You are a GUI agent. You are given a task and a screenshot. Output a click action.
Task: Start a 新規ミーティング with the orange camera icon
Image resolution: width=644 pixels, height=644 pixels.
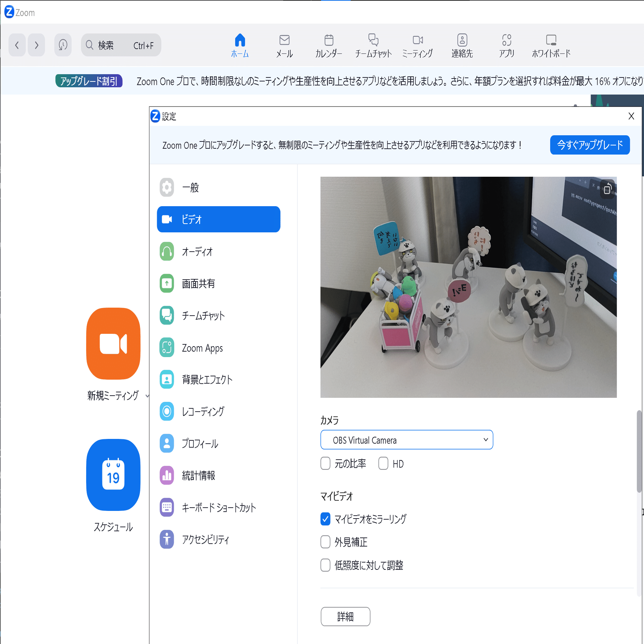pyautogui.click(x=113, y=344)
